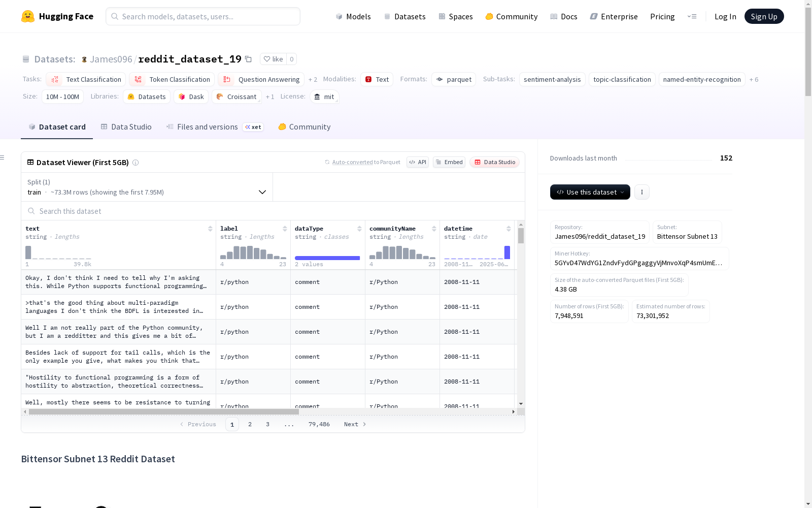Click the Dask library tag
The width and height of the screenshot is (812, 508).
[191, 97]
